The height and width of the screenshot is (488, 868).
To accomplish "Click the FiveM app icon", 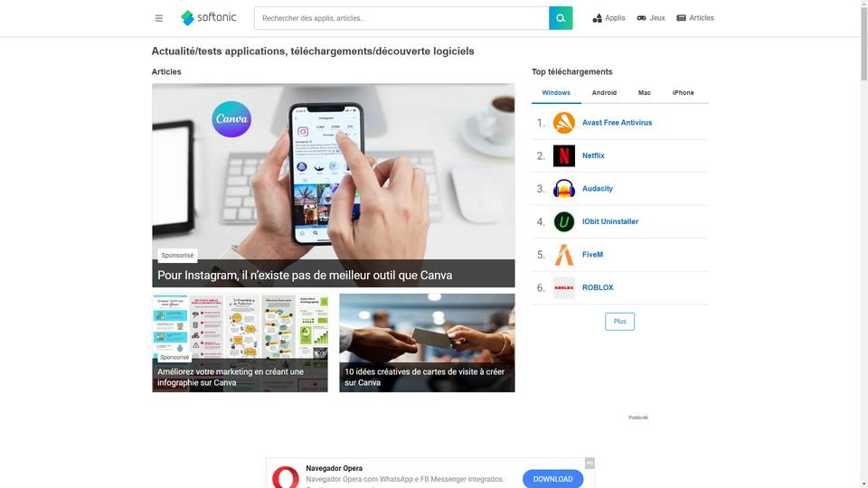I will 563,255.
